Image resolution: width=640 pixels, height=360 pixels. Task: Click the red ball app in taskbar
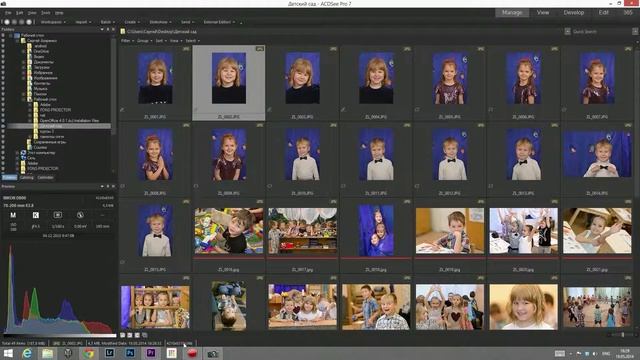[x=192, y=353]
